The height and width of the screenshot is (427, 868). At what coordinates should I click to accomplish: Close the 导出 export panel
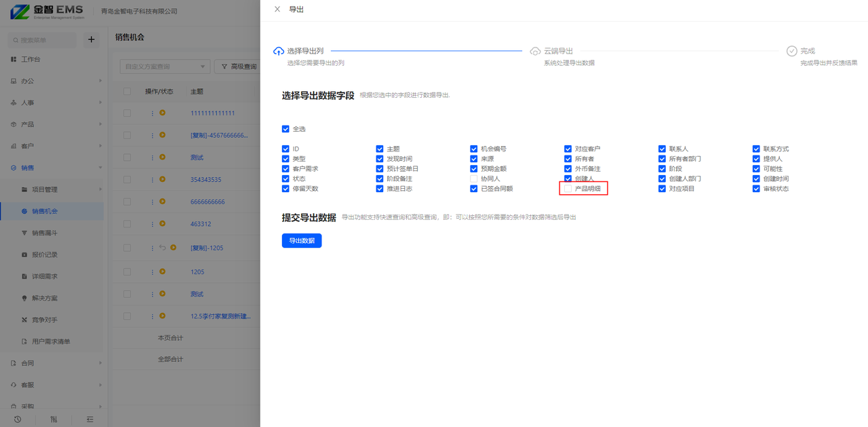pyautogui.click(x=277, y=10)
